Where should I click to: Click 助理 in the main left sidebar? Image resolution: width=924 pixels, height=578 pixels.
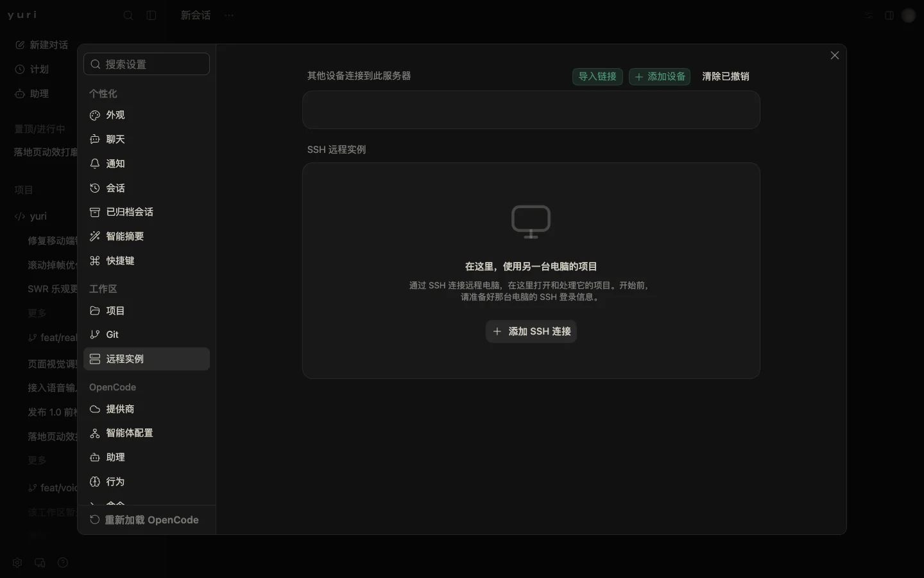pyautogui.click(x=39, y=94)
